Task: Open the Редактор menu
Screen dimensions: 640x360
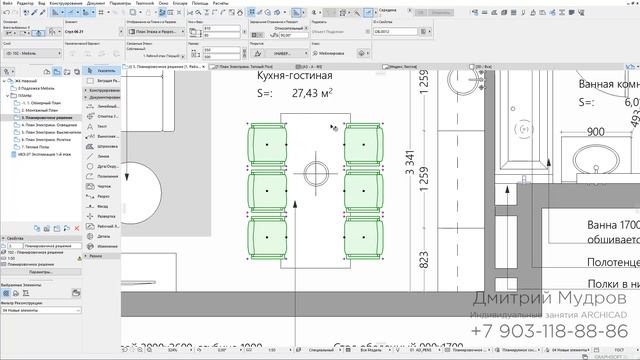Action: 25,3
